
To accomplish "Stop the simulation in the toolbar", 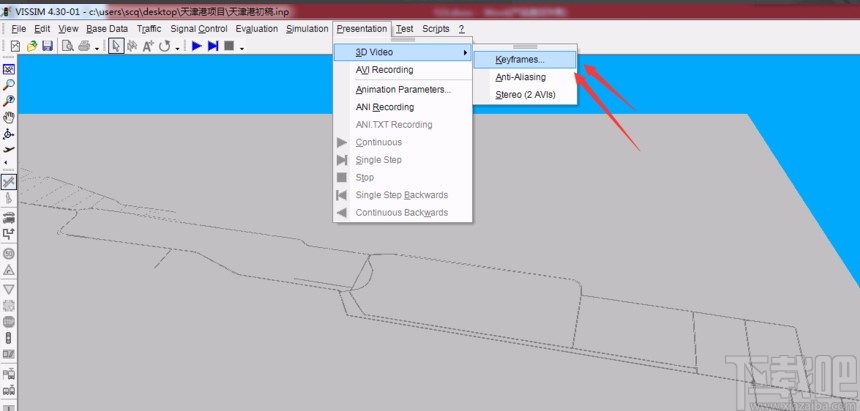I will [229, 46].
